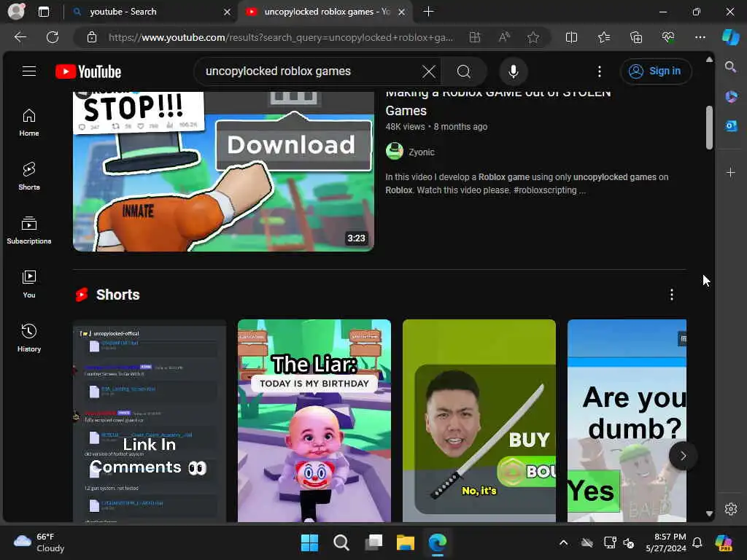Screen dimensions: 747x560
Task: Add an app to the Edge sidebar
Action: tap(731, 172)
